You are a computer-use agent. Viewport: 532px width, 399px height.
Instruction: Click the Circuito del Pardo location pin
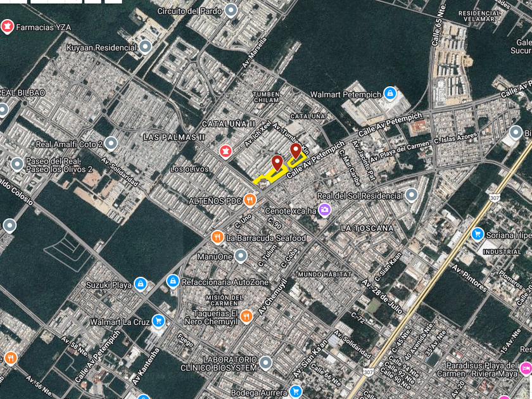[231, 11]
